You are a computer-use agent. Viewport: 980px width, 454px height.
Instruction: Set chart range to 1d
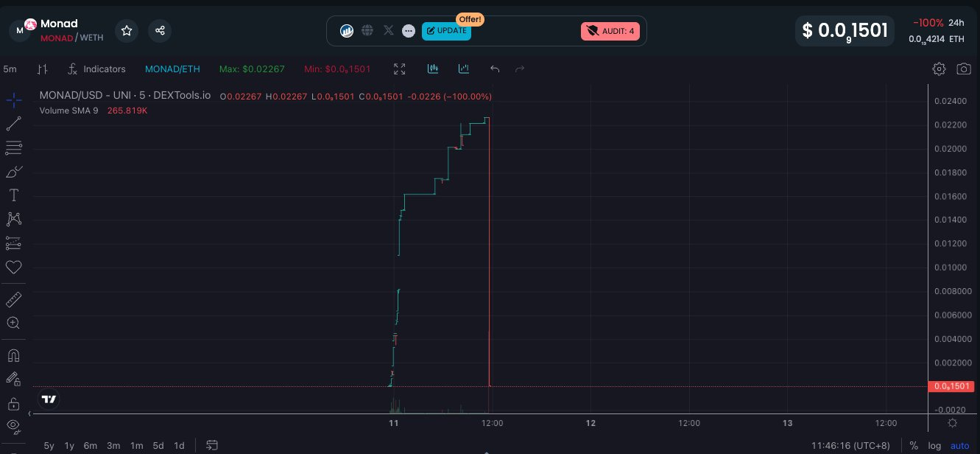click(179, 445)
